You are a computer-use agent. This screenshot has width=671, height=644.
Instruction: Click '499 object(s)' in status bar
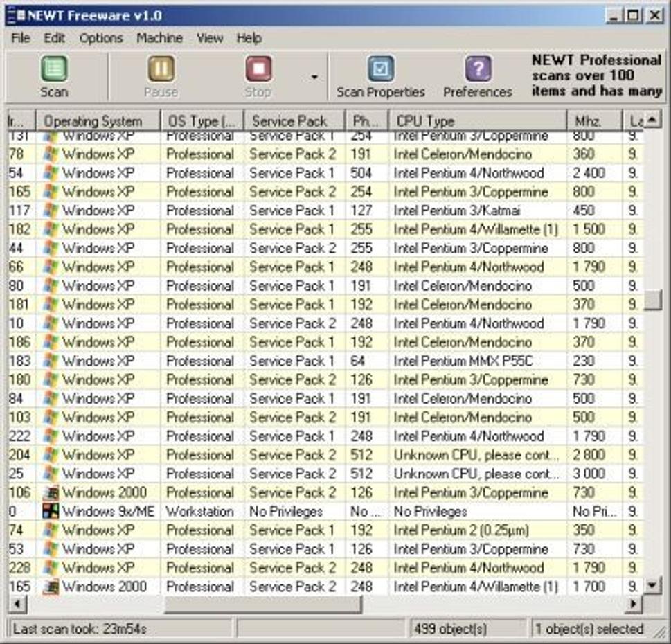click(451, 629)
